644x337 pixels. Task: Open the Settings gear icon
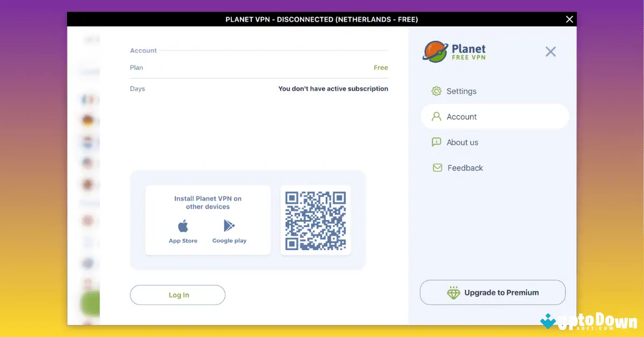click(436, 91)
